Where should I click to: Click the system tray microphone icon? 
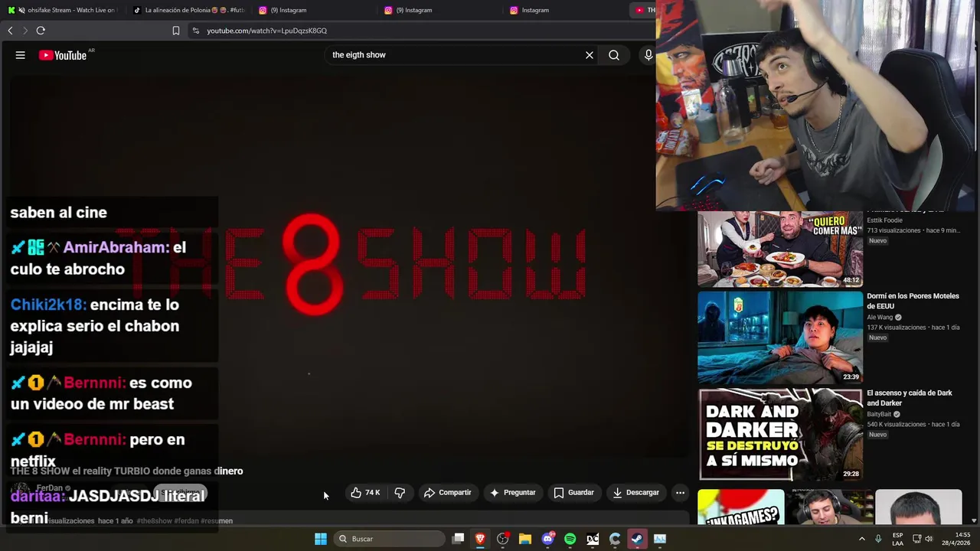(x=878, y=539)
